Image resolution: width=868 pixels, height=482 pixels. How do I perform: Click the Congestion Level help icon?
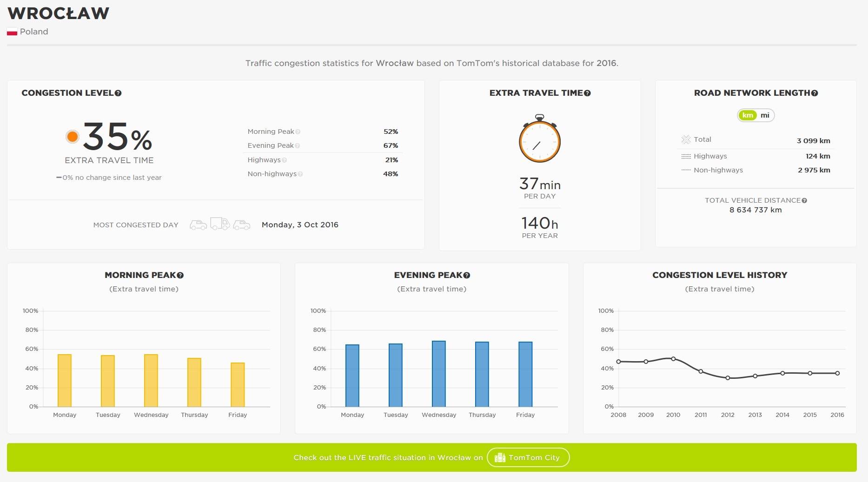(118, 93)
